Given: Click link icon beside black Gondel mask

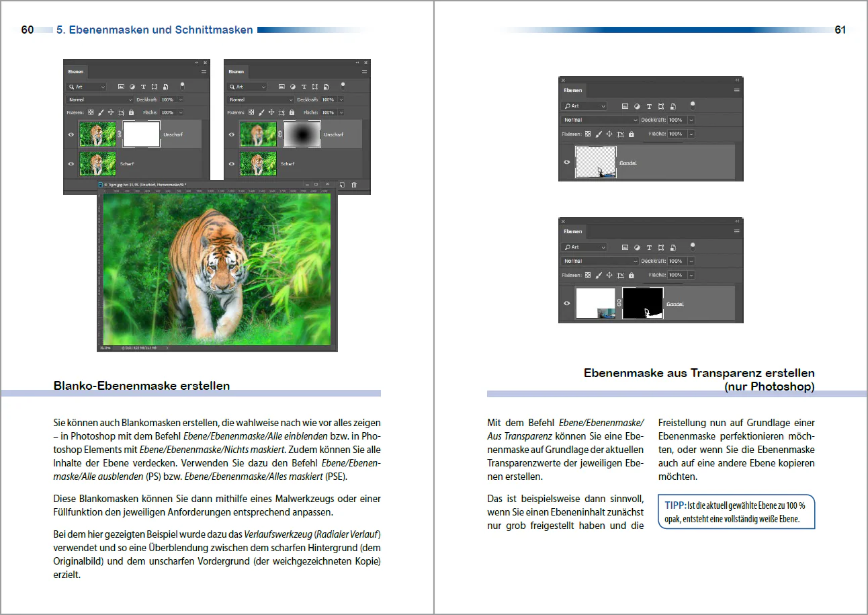Looking at the screenshot, I should click(x=619, y=304).
